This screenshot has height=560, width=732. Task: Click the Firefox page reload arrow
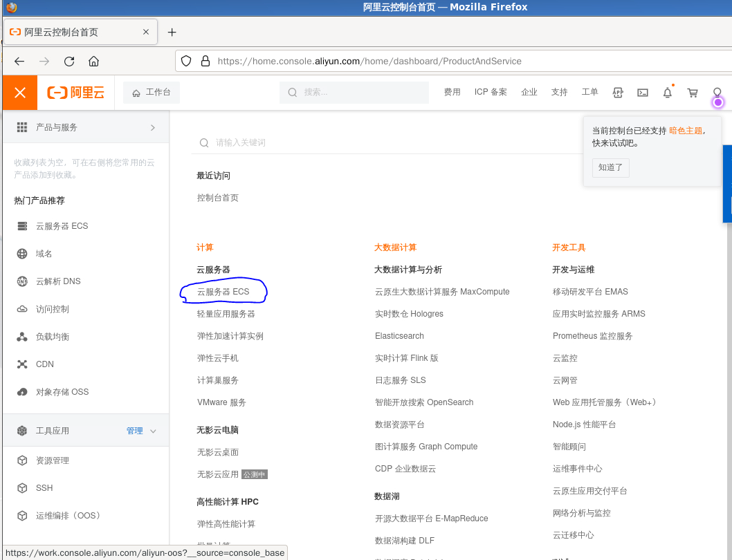pyautogui.click(x=68, y=61)
